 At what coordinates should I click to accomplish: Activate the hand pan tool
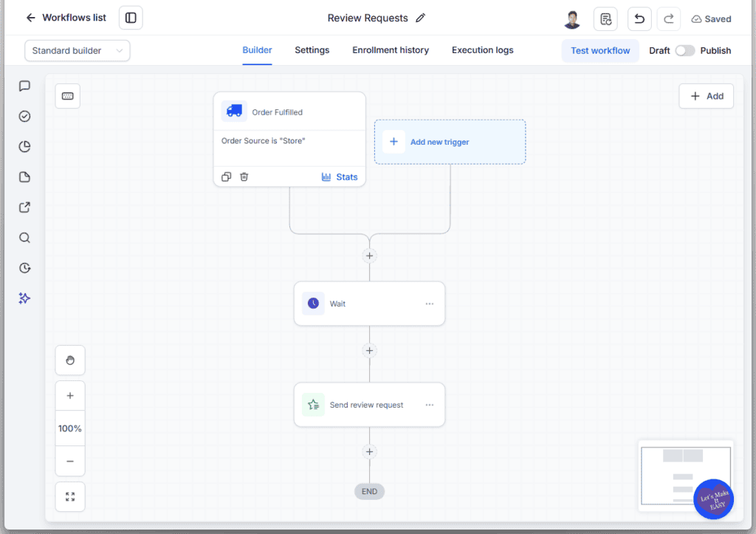[x=70, y=360]
